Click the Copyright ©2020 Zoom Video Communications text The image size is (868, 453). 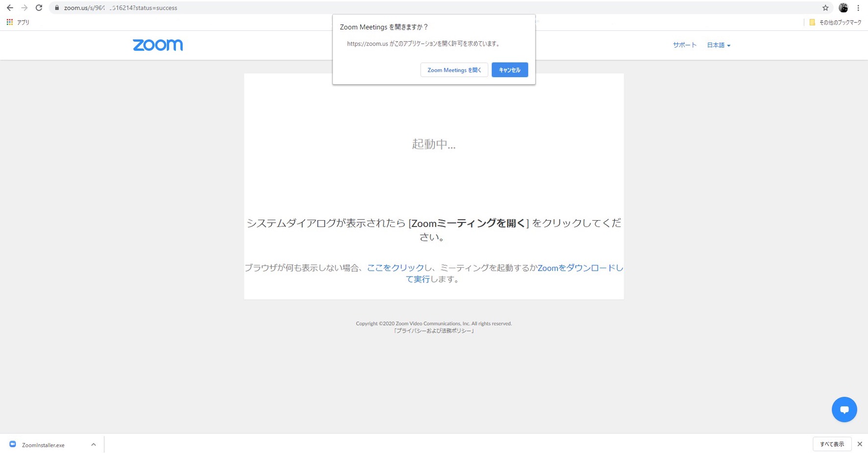(x=434, y=324)
